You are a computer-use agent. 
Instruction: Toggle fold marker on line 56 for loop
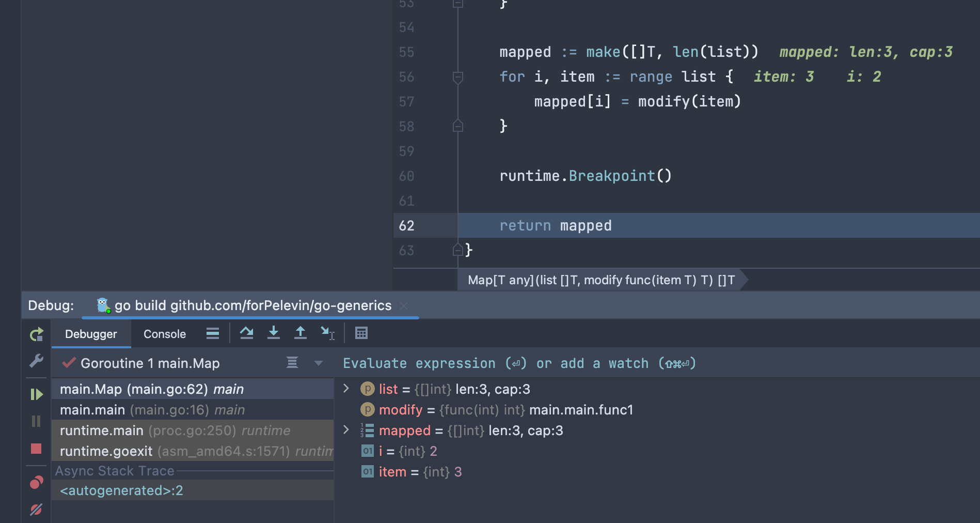click(457, 77)
